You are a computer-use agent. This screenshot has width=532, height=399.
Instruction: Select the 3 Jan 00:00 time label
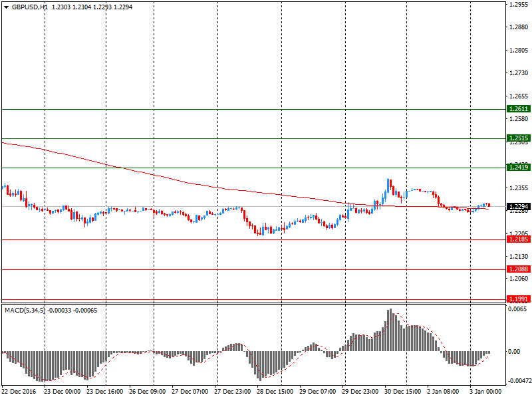pyautogui.click(x=485, y=392)
